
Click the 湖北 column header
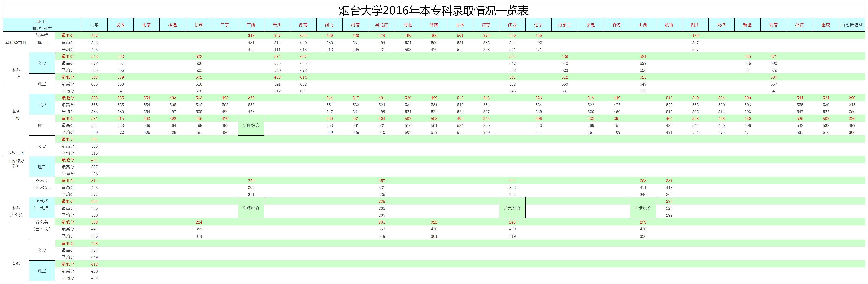408,25
